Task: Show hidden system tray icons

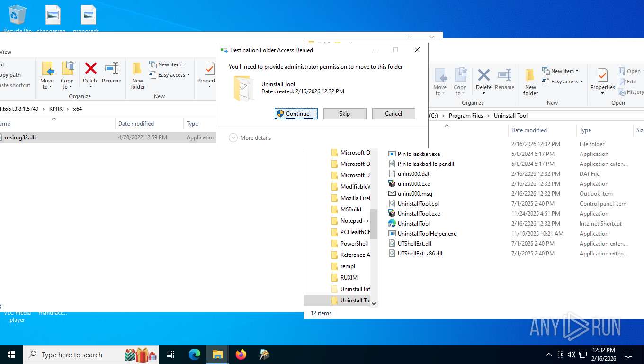Action: click(x=549, y=355)
